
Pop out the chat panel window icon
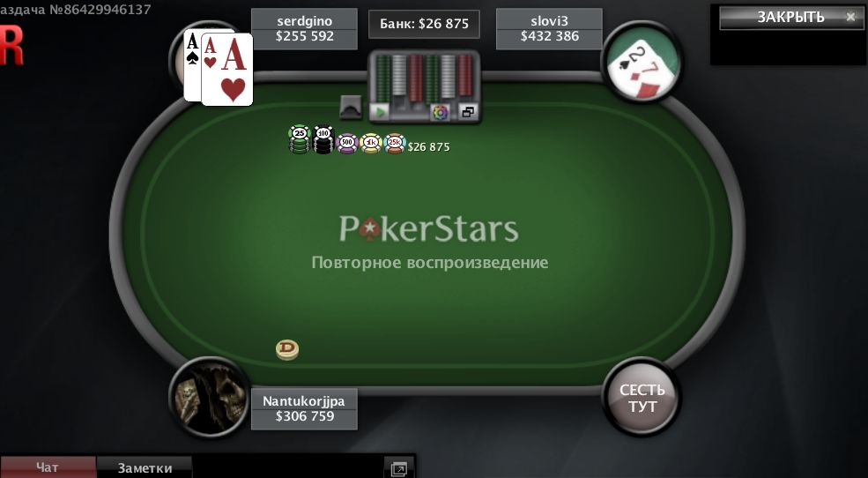(x=398, y=468)
